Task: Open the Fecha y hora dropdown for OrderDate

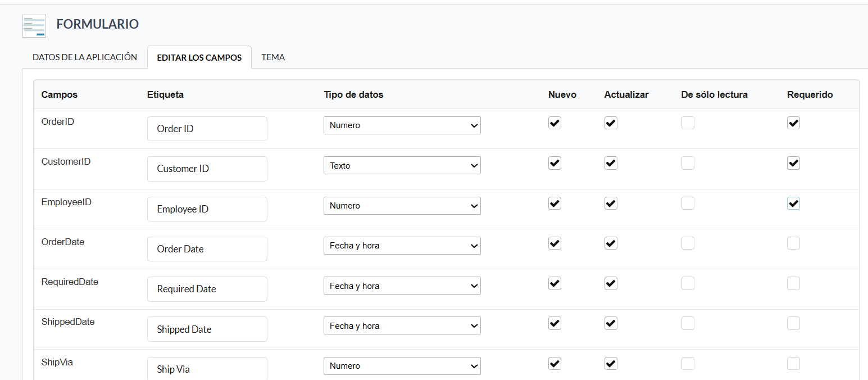Action: [x=402, y=246]
